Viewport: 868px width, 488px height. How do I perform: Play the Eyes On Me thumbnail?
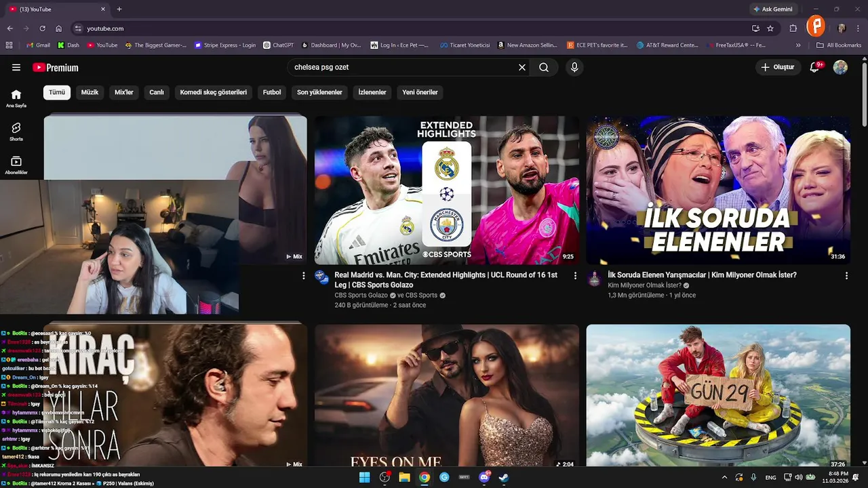[447, 396]
